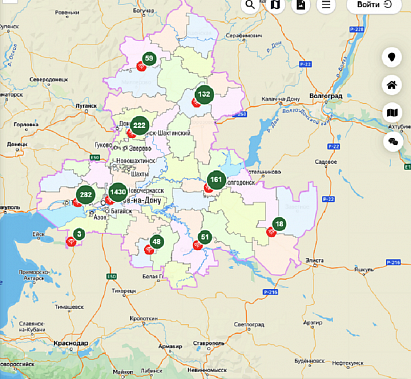Open the green cluster marker 51
411x379 pixels.
pyautogui.click(x=205, y=237)
